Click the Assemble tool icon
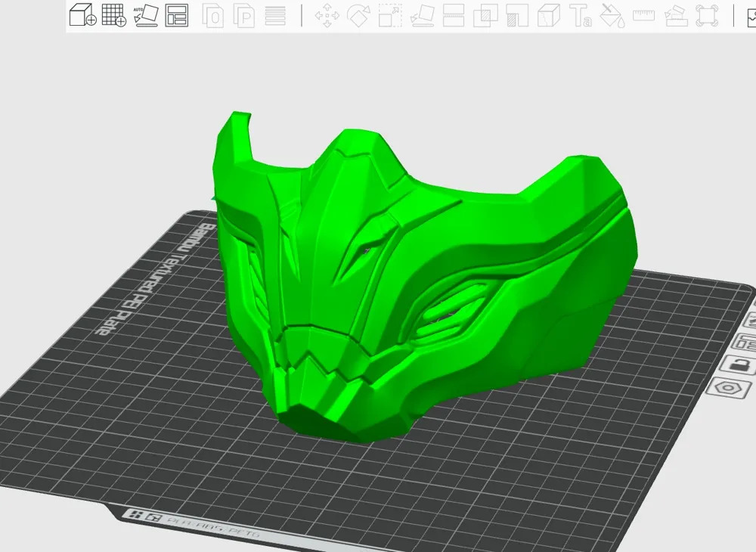The image size is (756, 552). point(675,16)
